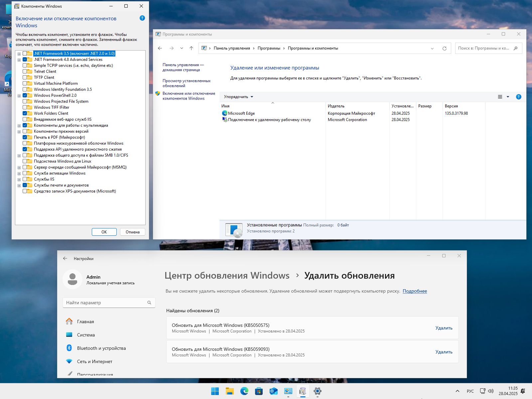Show hidden tray icons chevron
The height and width of the screenshot is (399, 532).
(458, 391)
